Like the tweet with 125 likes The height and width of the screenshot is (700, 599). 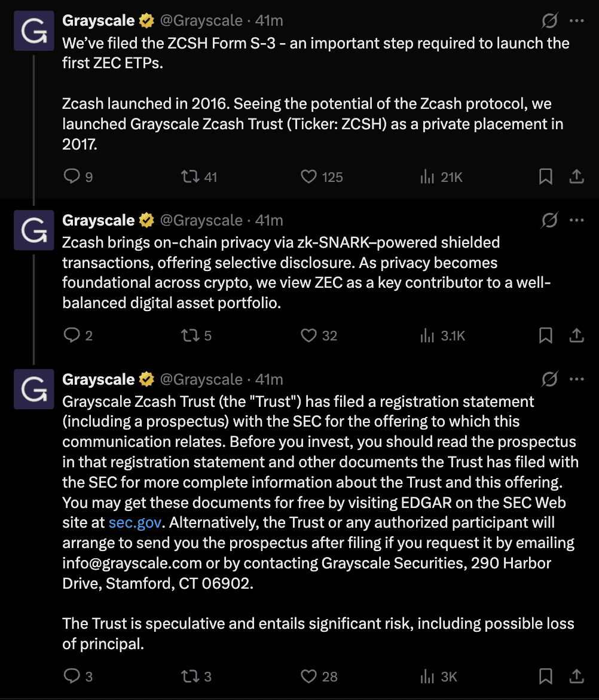tap(308, 177)
